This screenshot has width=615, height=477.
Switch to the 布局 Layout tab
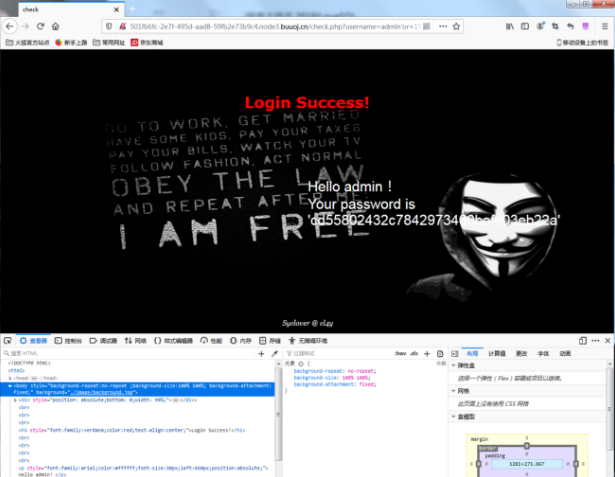point(472,353)
